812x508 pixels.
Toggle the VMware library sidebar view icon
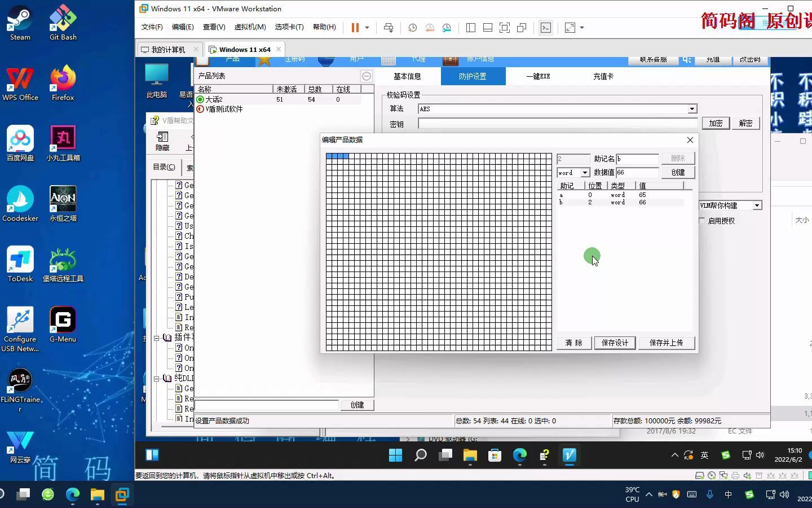click(x=471, y=27)
